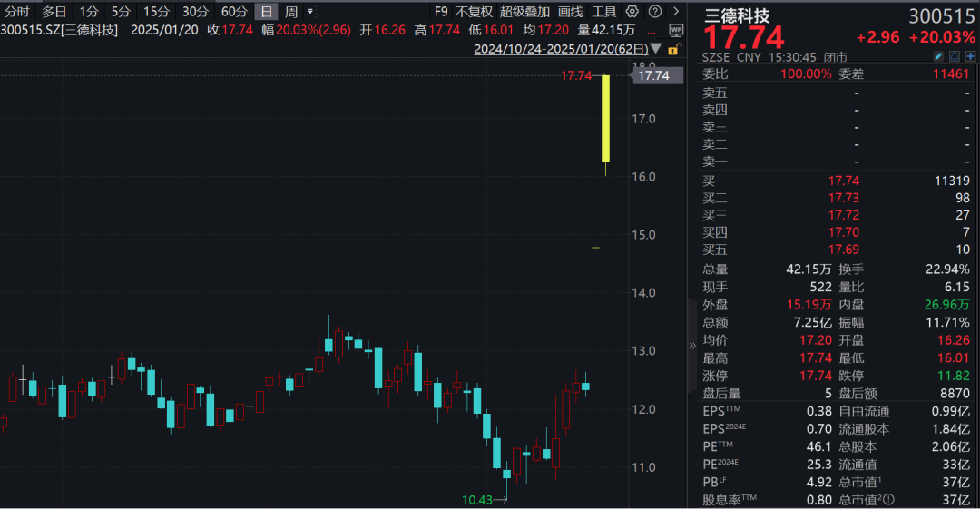Image resolution: width=980 pixels, height=509 pixels.
Task: Open 超级叠加 overlay menu
Action: (525, 11)
